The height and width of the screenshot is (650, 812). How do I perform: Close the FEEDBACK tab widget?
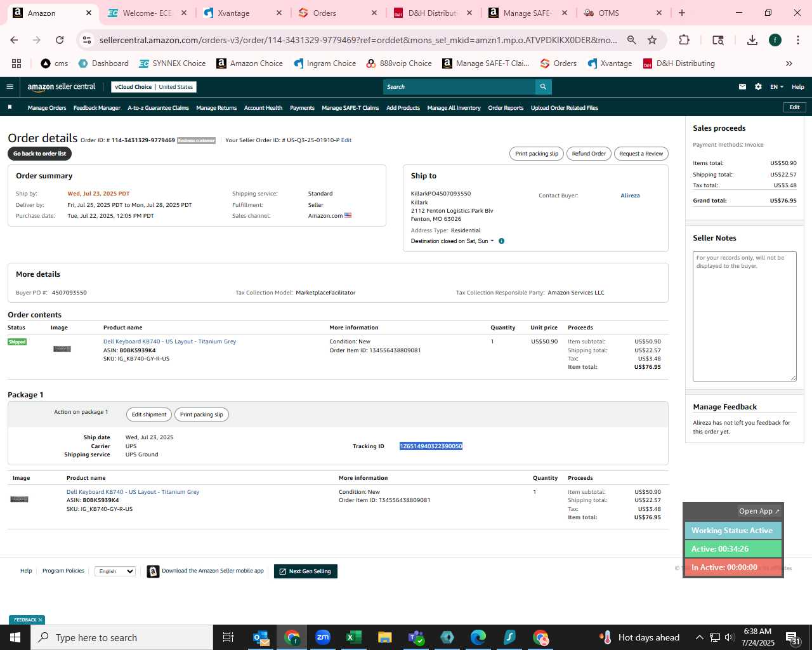[x=40, y=620]
